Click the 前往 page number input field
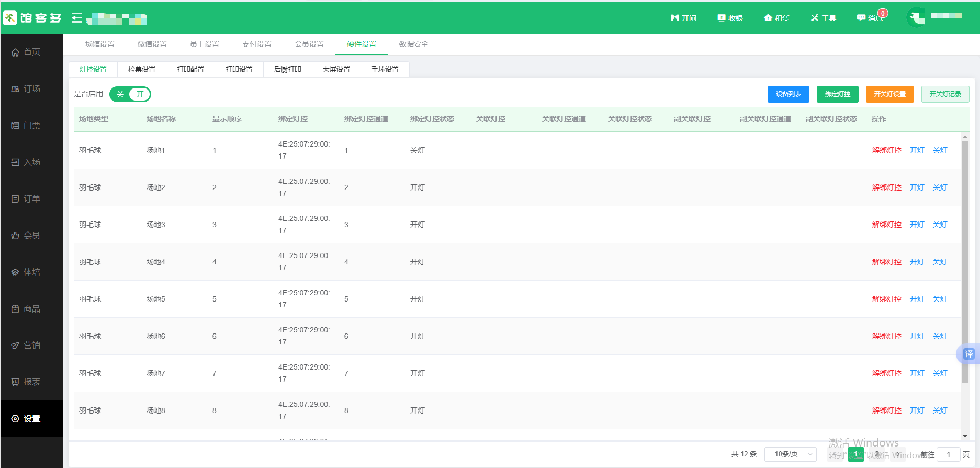Viewport: 980px width, 468px height. (948, 454)
